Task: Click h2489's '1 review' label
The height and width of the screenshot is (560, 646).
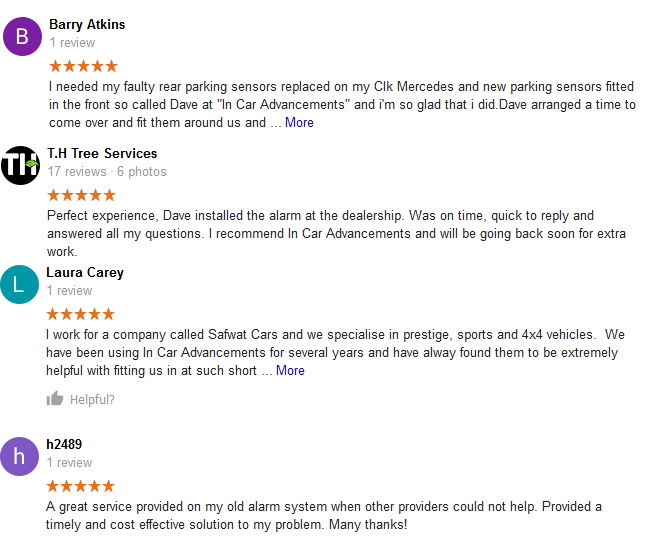Action: point(69,462)
